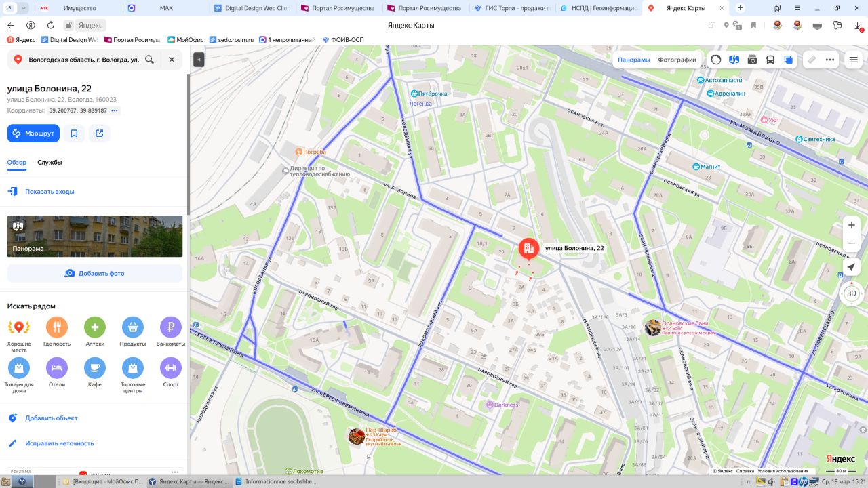Zoom in with the plus button
The height and width of the screenshot is (488, 868).
(x=852, y=225)
